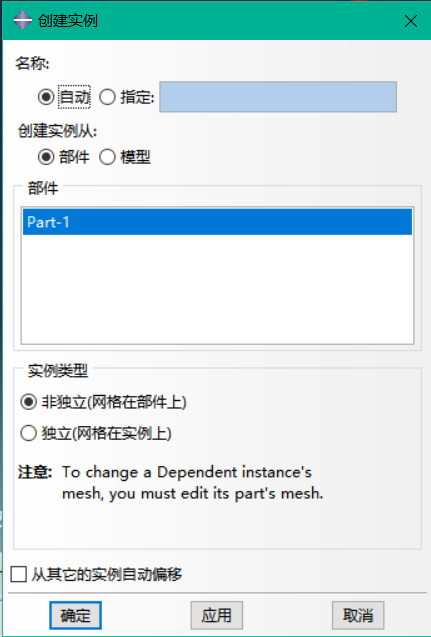Screen dimensions: 431x637
Task: Confirm with the 确定 button
Action: (x=75, y=615)
